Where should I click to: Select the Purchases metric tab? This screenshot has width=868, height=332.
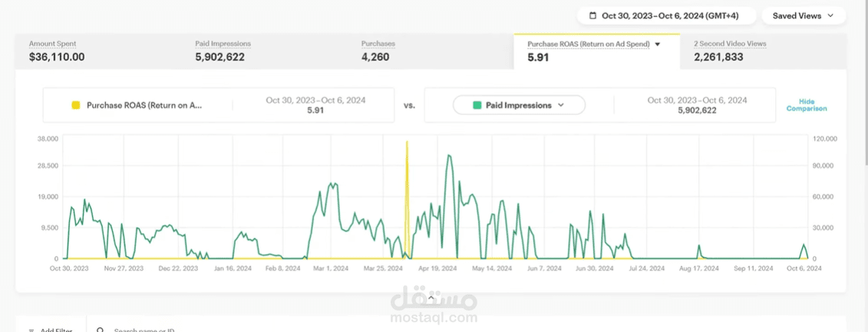click(431, 51)
